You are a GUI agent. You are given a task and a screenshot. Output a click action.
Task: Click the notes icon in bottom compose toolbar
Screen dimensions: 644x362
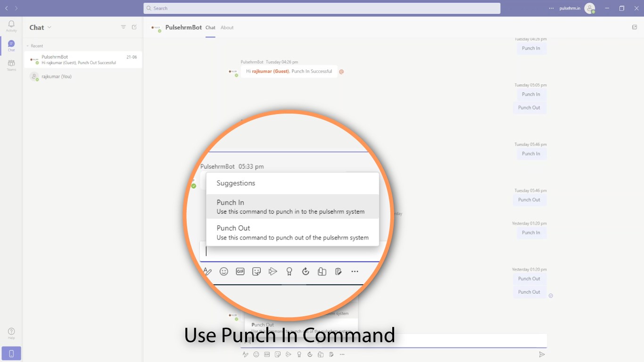click(x=331, y=354)
